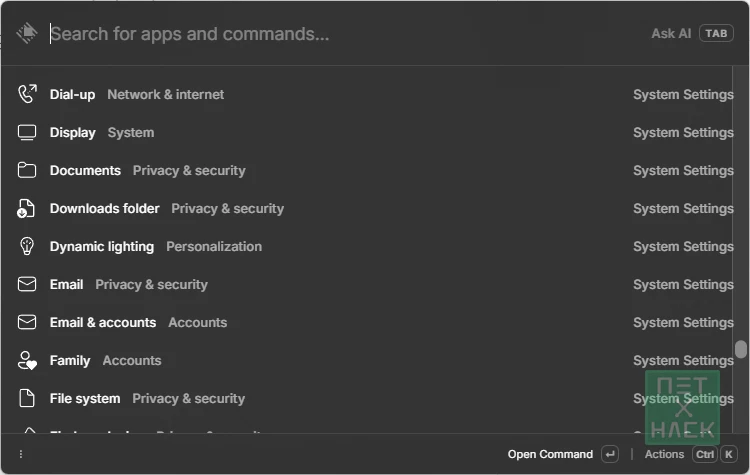Click the Enter key icon badge
The image size is (750, 475).
click(x=610, y=454)
